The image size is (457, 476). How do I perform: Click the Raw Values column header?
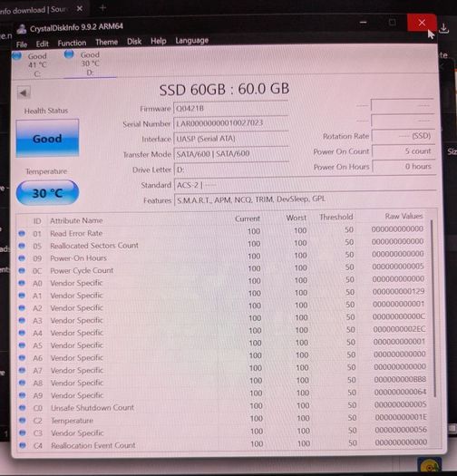coord(404,216)
